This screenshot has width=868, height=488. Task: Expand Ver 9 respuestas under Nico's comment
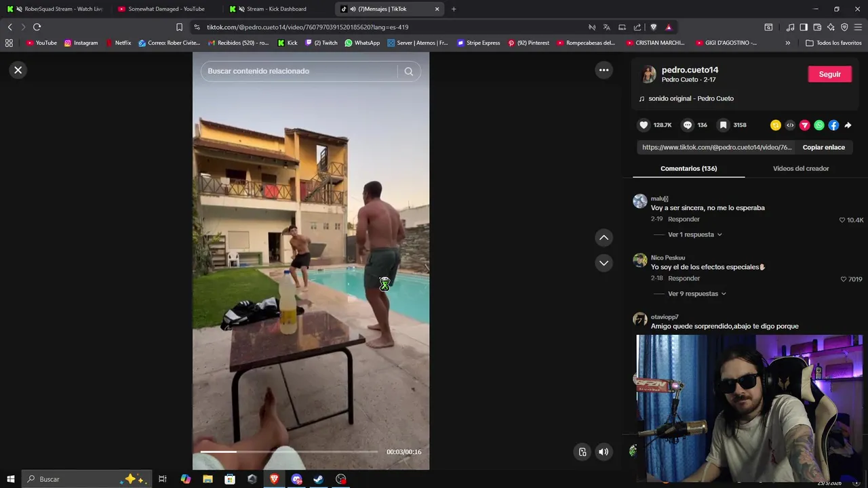pos(697,294)
